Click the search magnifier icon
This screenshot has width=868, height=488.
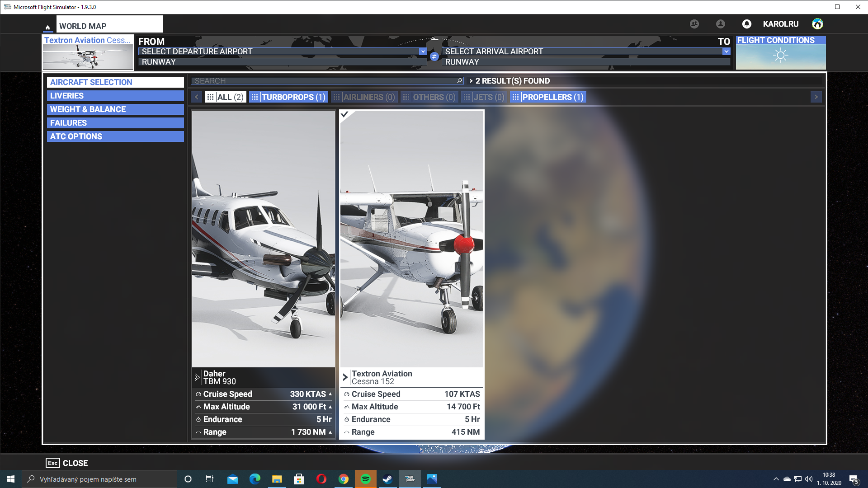(x=460, y=80)
